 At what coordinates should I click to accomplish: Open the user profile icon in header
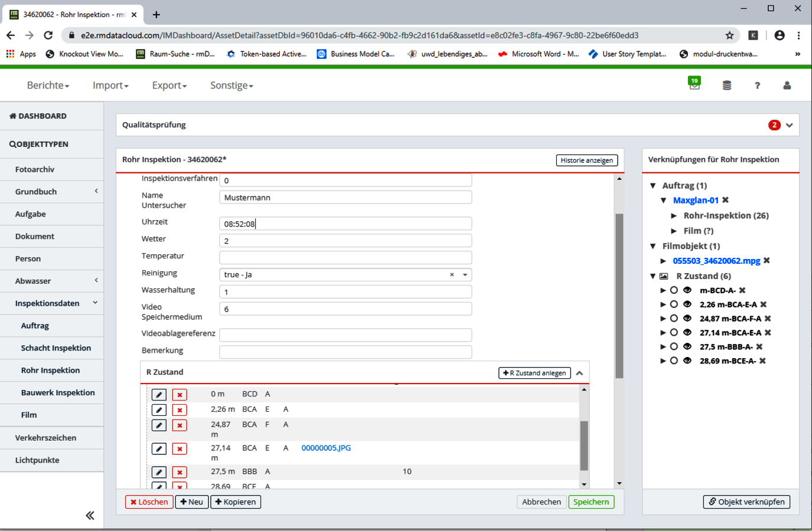[x=787, y=86]
